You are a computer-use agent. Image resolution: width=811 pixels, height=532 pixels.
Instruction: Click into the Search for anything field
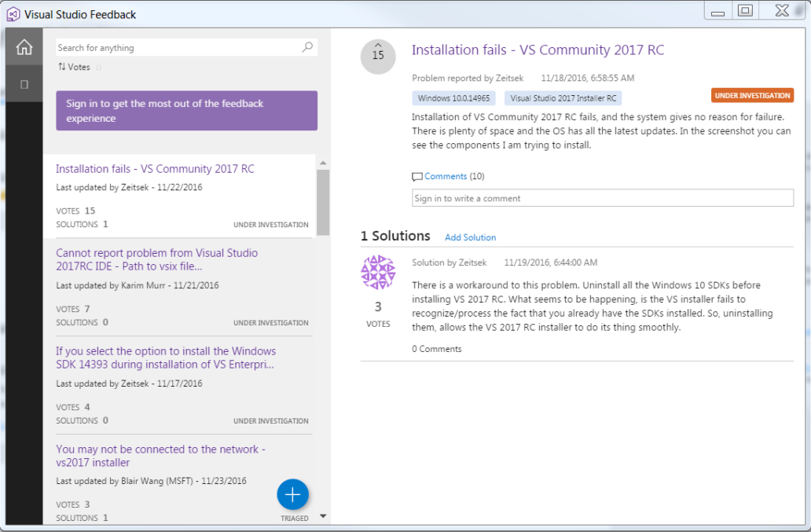tap(177, 48)
